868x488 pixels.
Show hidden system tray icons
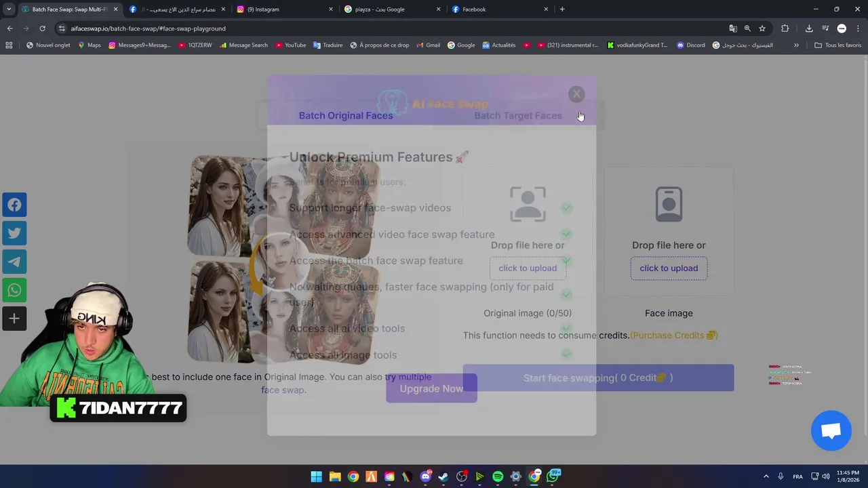(x=766, y=476)
